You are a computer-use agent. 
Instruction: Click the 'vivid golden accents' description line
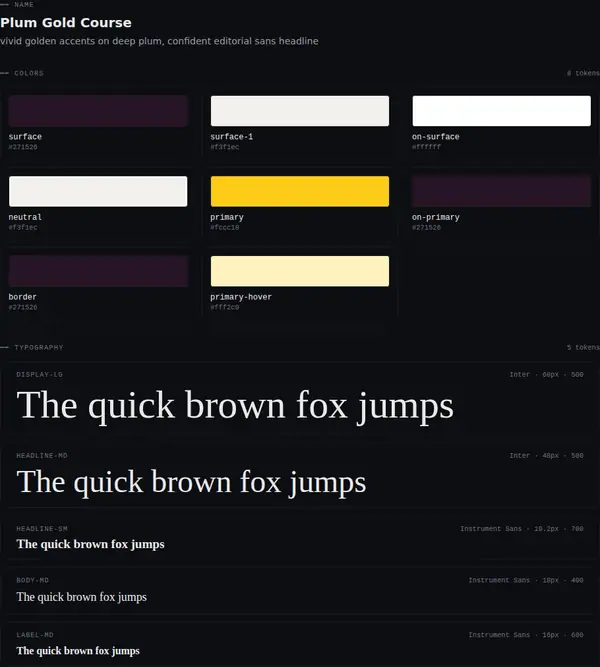(159, 41)
